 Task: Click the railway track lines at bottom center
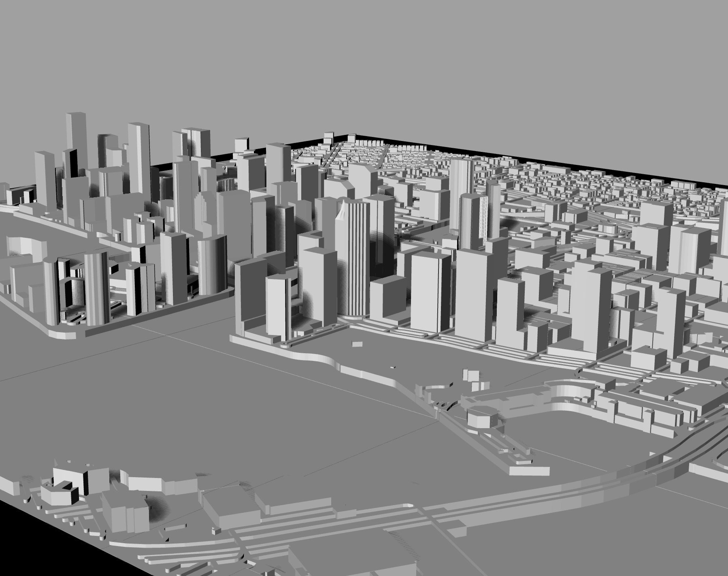point(283,547)
